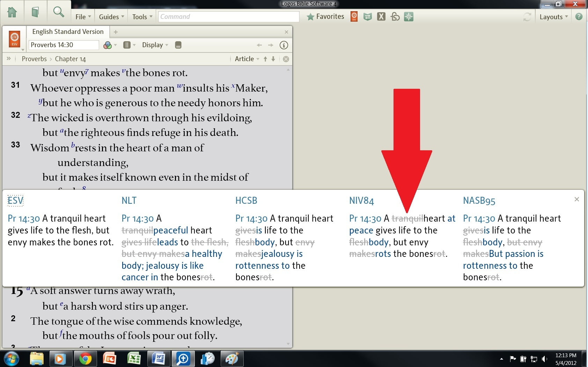The image size is (588, 367).
Task: Expand the column layout dropdown arrow
Action: click(134, 45)
